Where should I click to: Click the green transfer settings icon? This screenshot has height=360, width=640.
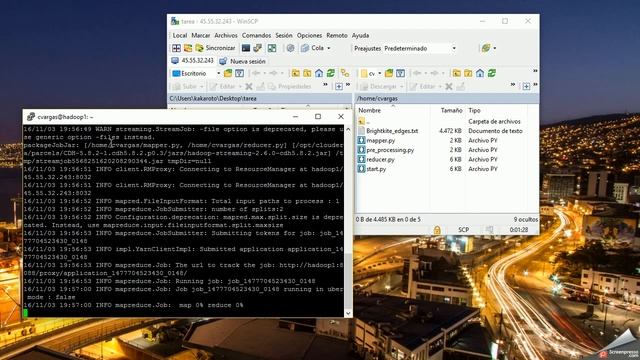[x=485, y=48]
